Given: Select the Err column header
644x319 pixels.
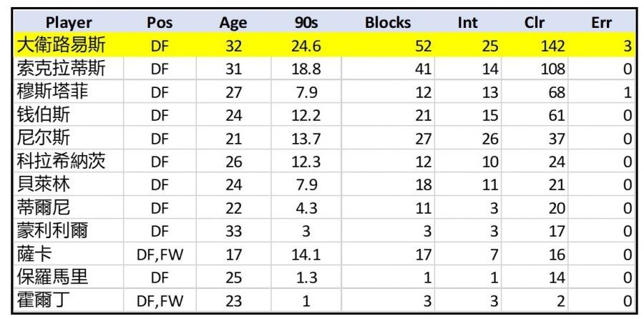Looking at the screenshot, I should pos(601,22).
